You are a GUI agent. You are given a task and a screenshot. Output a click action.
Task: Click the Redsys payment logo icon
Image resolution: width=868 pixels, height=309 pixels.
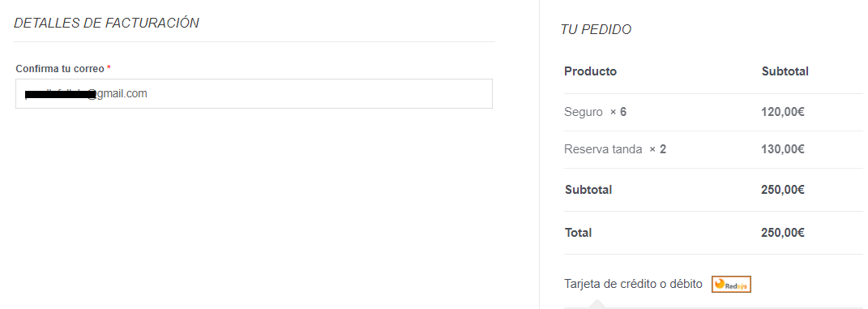point(731,284)
